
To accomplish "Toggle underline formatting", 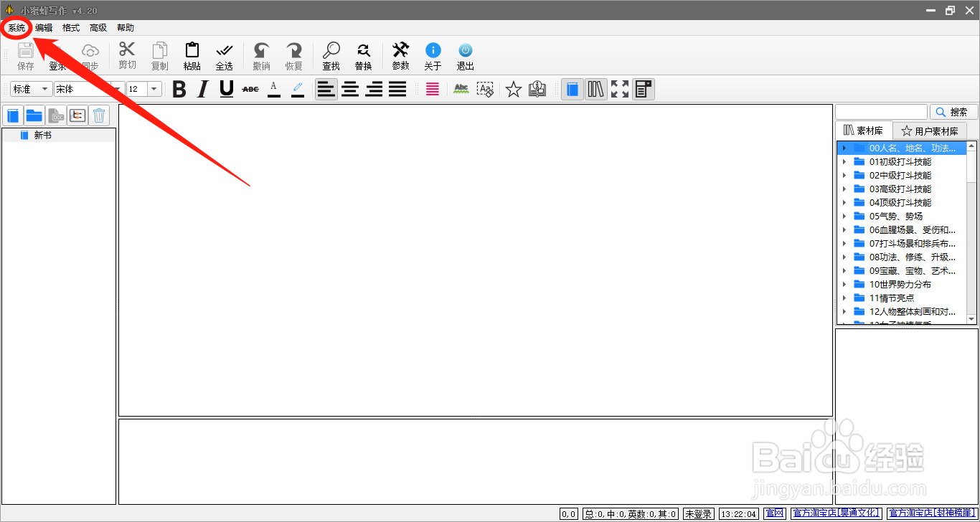I will (x=227, y=89).
